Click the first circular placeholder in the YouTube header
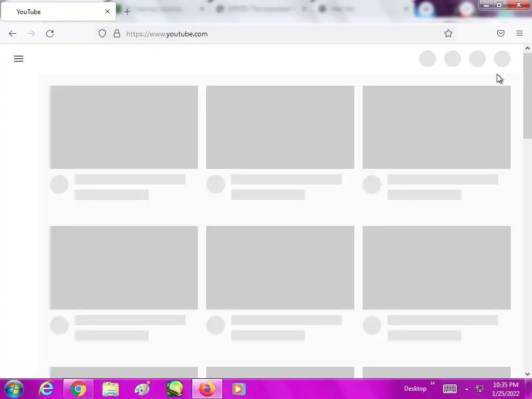Screen dimensions: 532x399 click(x=428, y=59)
